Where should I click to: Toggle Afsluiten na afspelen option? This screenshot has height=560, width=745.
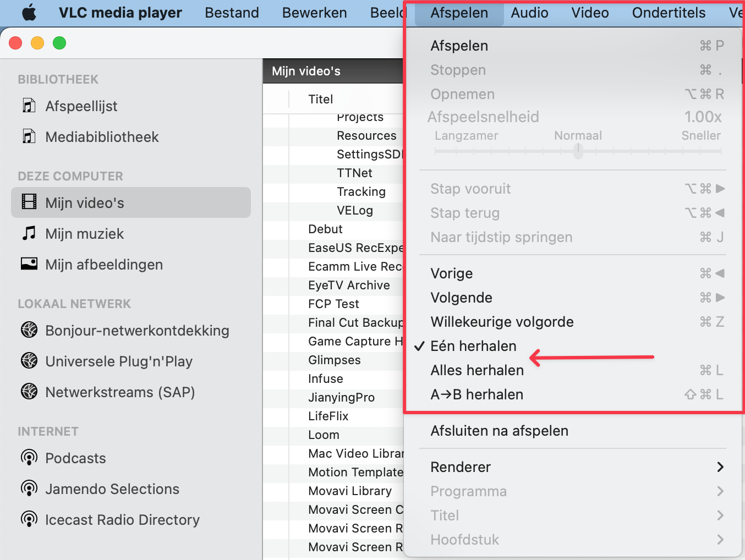point(573,431)
